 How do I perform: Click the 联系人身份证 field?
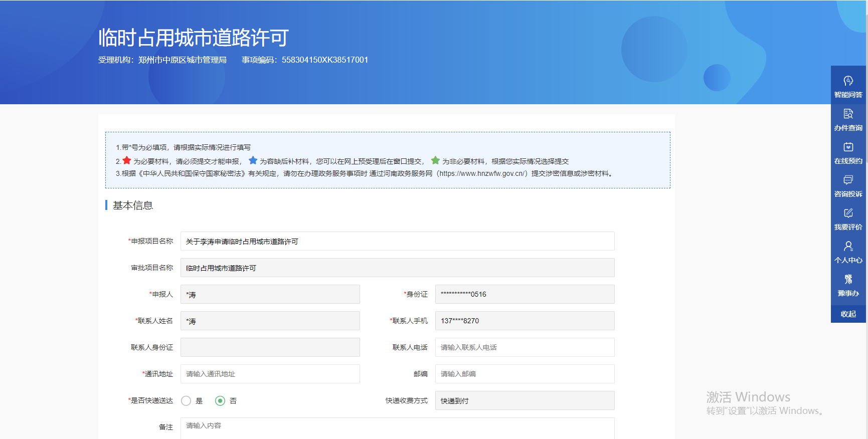pyautogui.click(x=270, y=347)
